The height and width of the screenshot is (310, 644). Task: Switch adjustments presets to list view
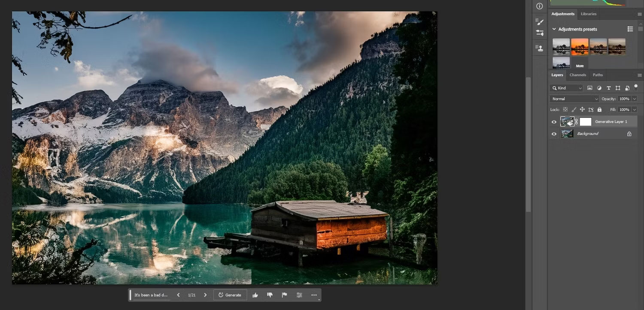coord(630,29)
